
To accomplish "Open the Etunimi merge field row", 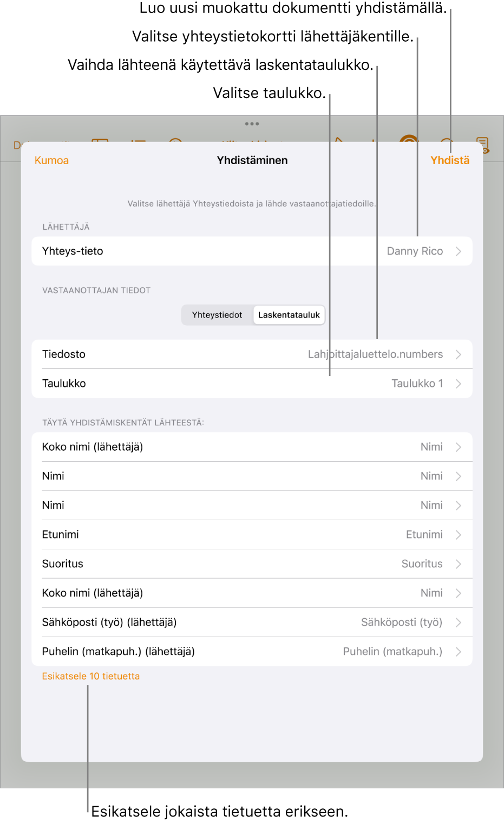I will point(252,535).
